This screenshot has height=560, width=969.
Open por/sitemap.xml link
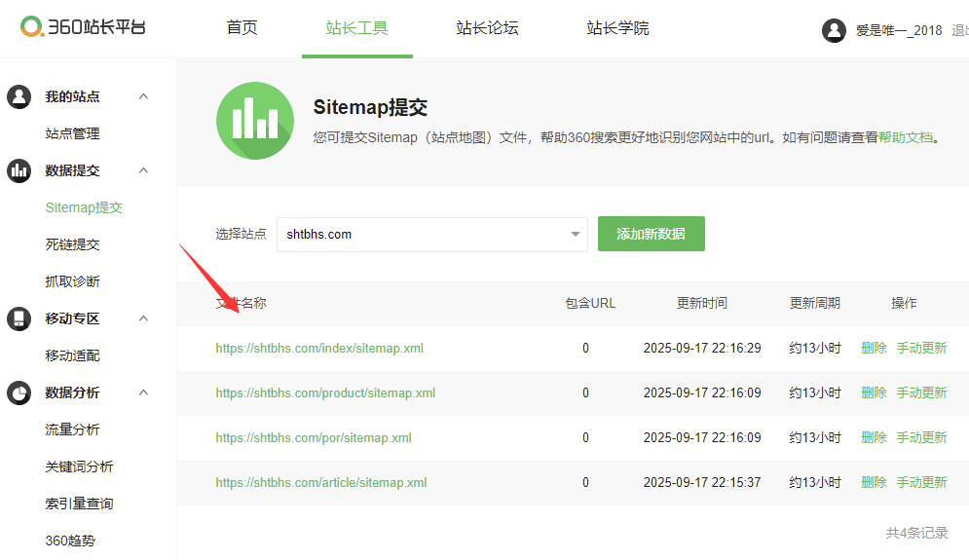pos(314,437)
